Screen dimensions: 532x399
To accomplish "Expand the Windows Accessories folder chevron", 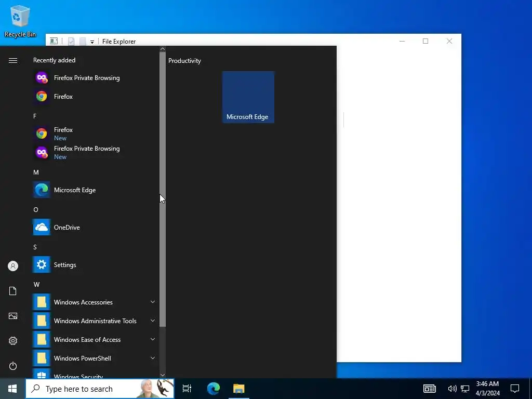I will click(x=153, y=302).
